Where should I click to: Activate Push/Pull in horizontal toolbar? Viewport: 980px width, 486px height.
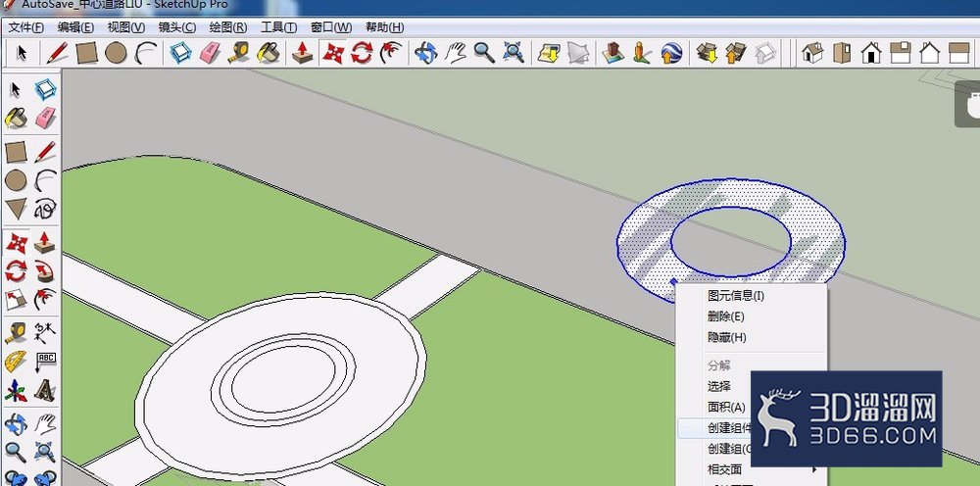(x=303, y=53)
